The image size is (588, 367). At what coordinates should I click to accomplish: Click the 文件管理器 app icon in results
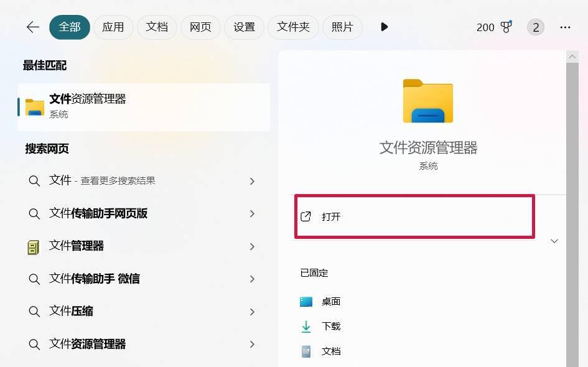coord(34,246)
